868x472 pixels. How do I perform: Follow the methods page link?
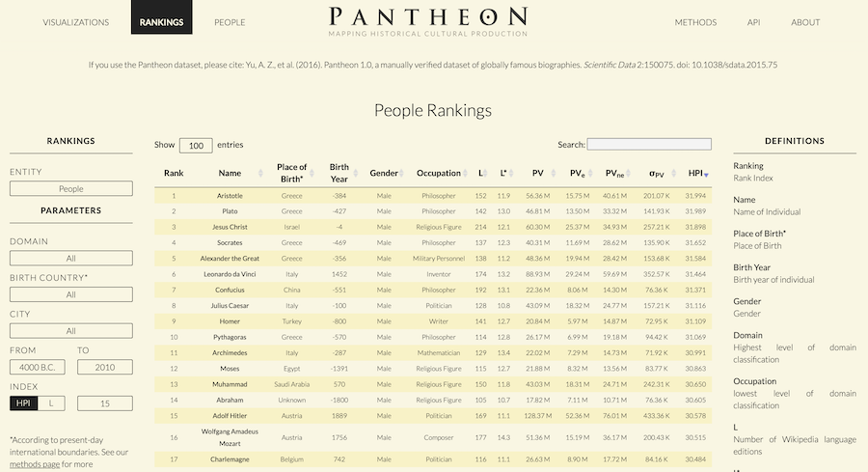tap(35, 464)
